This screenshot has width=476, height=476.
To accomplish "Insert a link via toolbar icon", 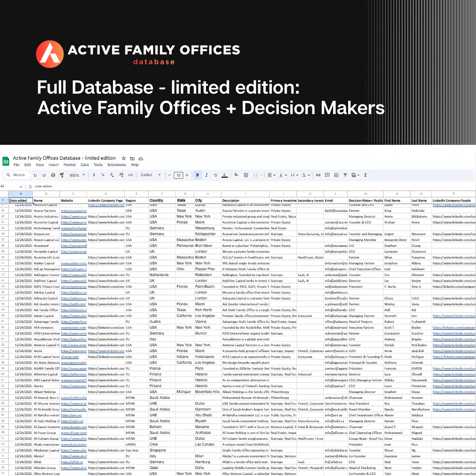I will 318,175.
